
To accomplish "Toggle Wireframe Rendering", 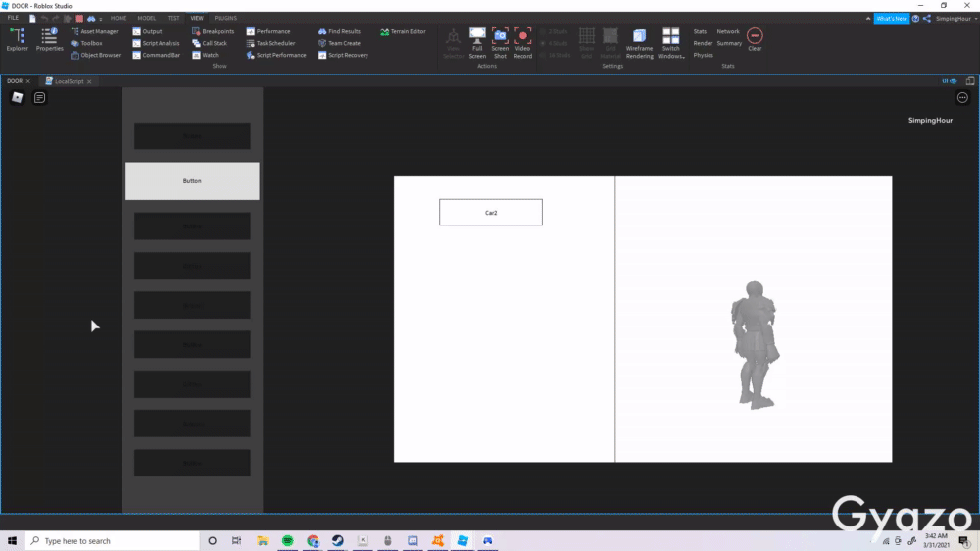I will [639, 42].
